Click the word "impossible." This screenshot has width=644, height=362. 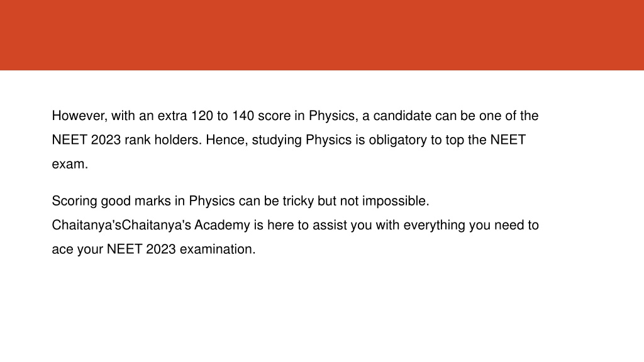396,201
